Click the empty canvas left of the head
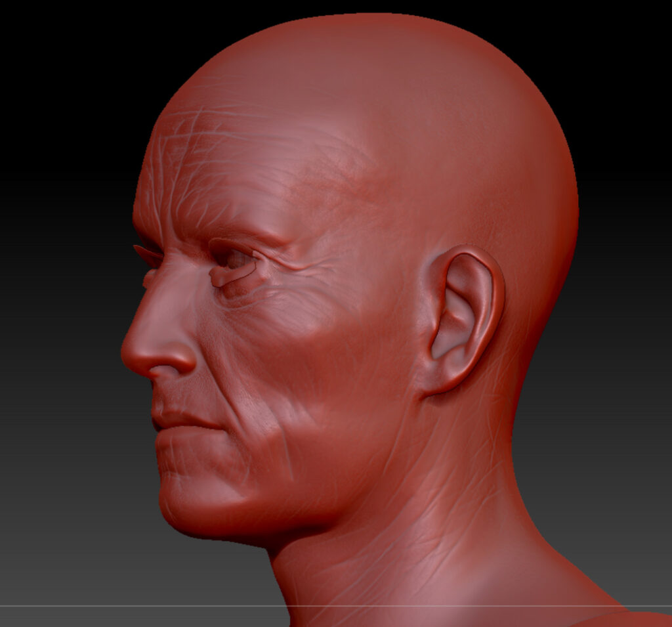672x627 pixels. tap(59, 295)
